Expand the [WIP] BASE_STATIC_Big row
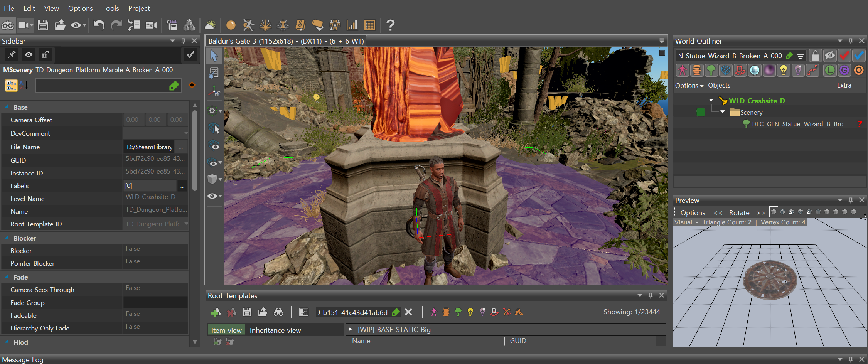The image size is (868, 364). (351, 329)
